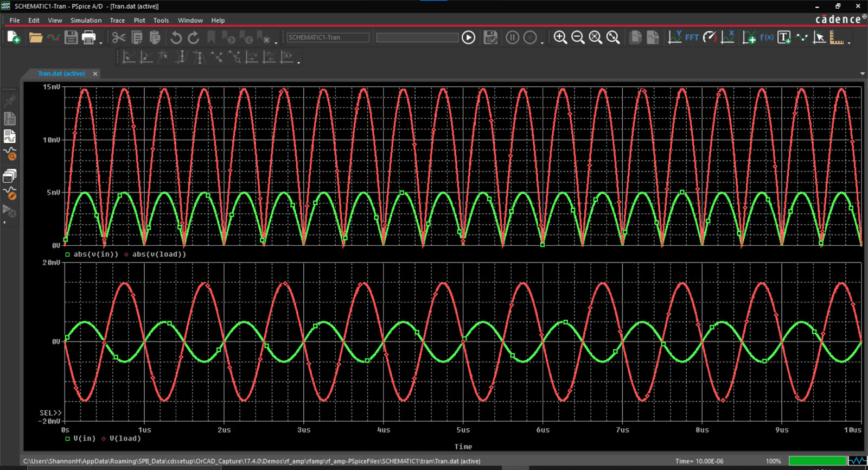Screen dimensions: 868x470
Task: Click the Add Trace icon
Action: (x=749, y=37)
